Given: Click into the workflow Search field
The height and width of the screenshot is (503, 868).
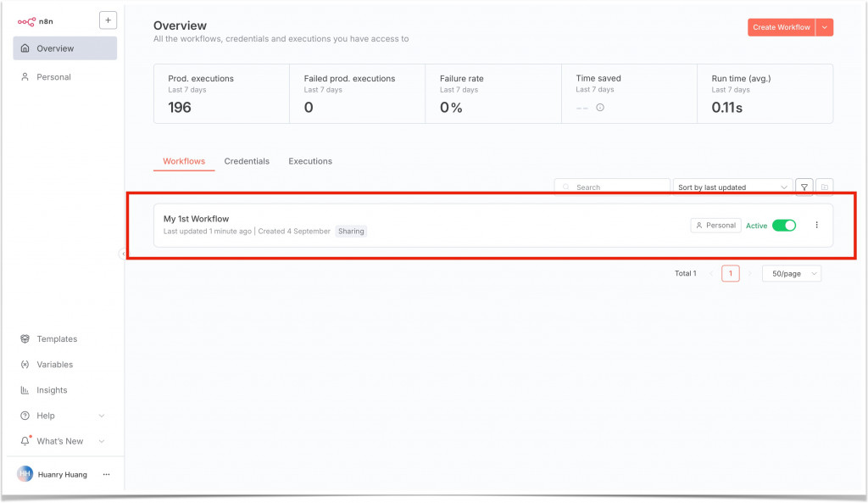Looking at the screenshot, I should point(619,187).
